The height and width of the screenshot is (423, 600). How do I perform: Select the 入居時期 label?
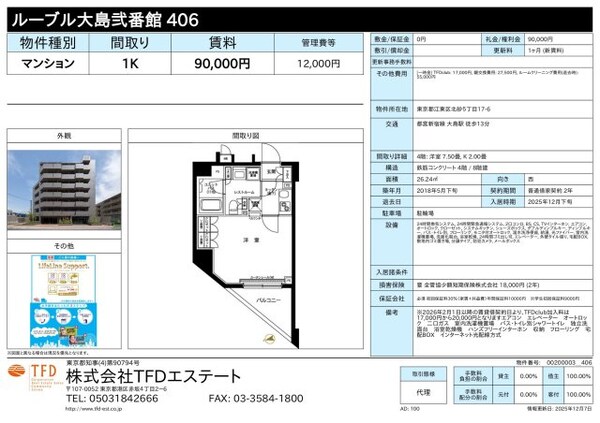point(503,201)
